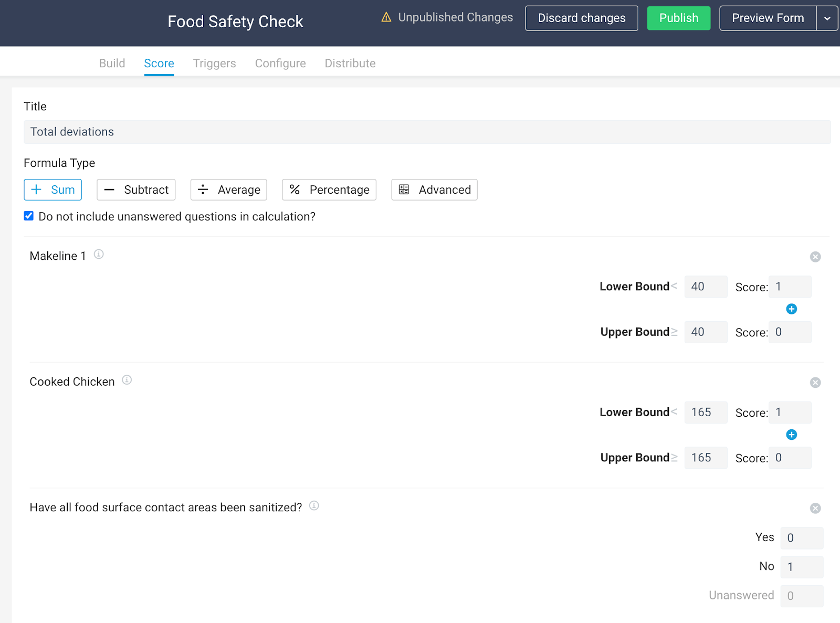Click the Formula Type heading
Image resolution: width=840 pixels, height=623 pixels.
tap(59, 163)
